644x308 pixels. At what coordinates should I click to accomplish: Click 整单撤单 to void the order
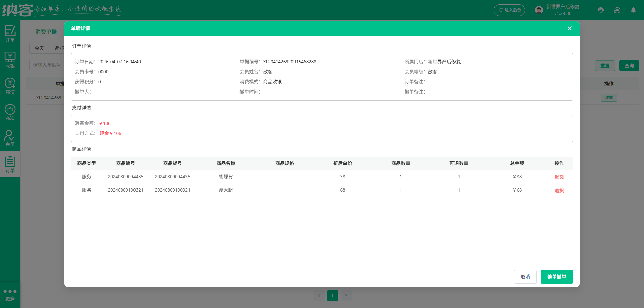tap(556, 277)
